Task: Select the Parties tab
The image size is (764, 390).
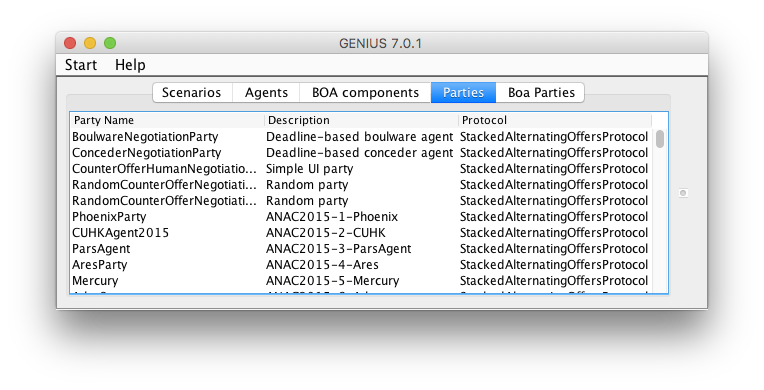Action: pos(463,93)
